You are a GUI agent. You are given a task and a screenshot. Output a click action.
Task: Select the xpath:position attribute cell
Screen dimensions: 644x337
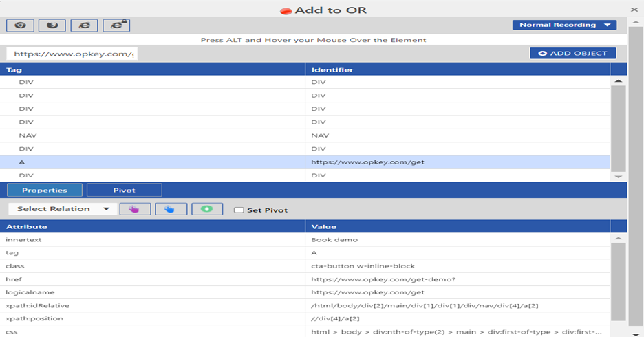click(x=152, y=318)
